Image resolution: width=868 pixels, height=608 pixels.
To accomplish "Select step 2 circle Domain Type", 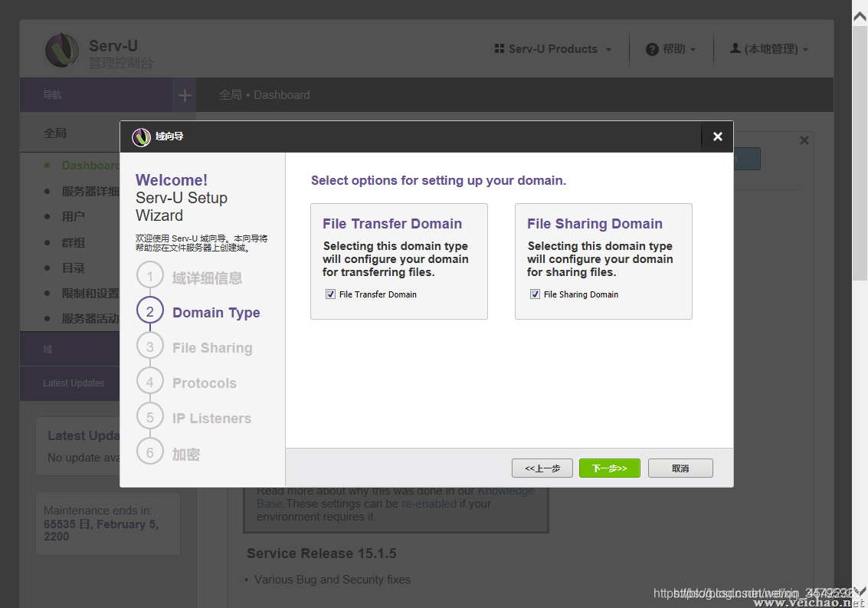I will coord(150,311).
